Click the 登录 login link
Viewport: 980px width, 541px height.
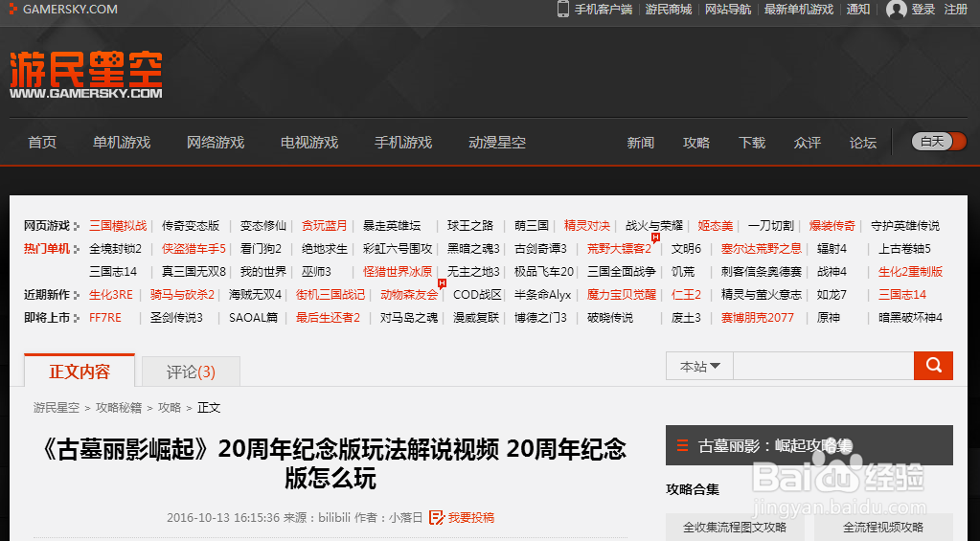coord(923,10)
